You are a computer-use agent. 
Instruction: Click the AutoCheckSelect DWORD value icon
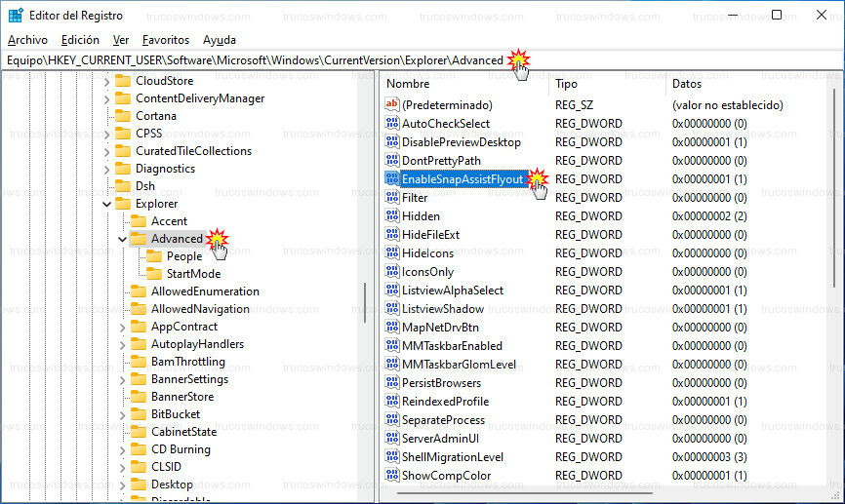coord(392,124)
